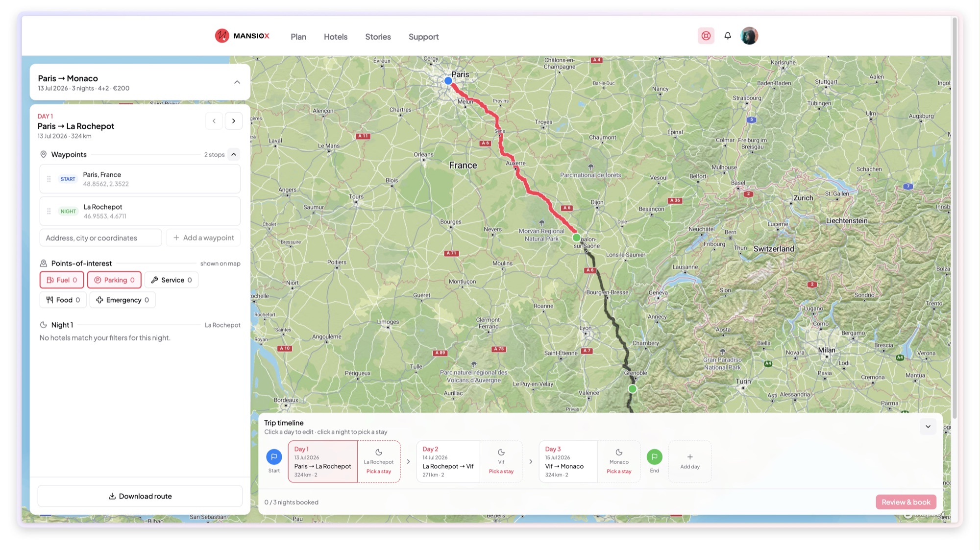The height and width of the screenshot is (550, 980).
Task: Open the Support menu
Action: (x=423, y=37)
